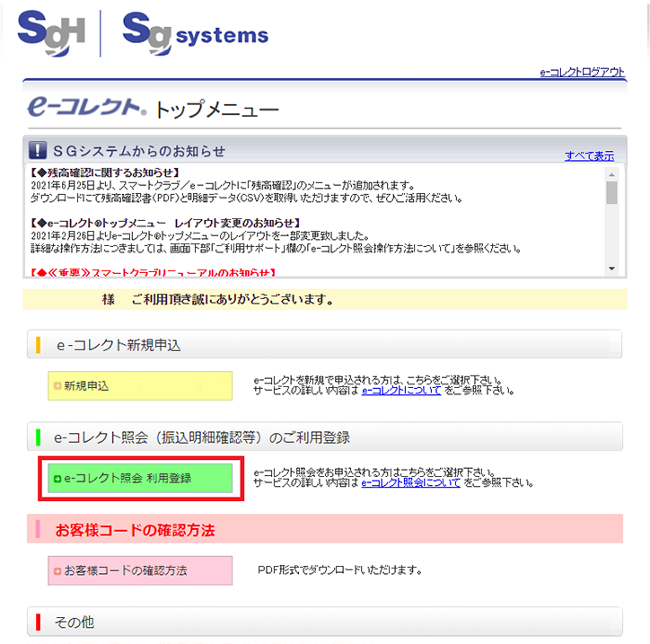Follow the e-コレクト照会について link

[411, 482]
